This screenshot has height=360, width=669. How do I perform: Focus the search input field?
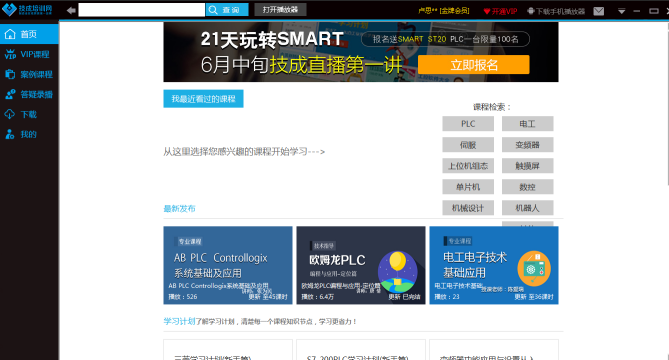pos(142,10)
